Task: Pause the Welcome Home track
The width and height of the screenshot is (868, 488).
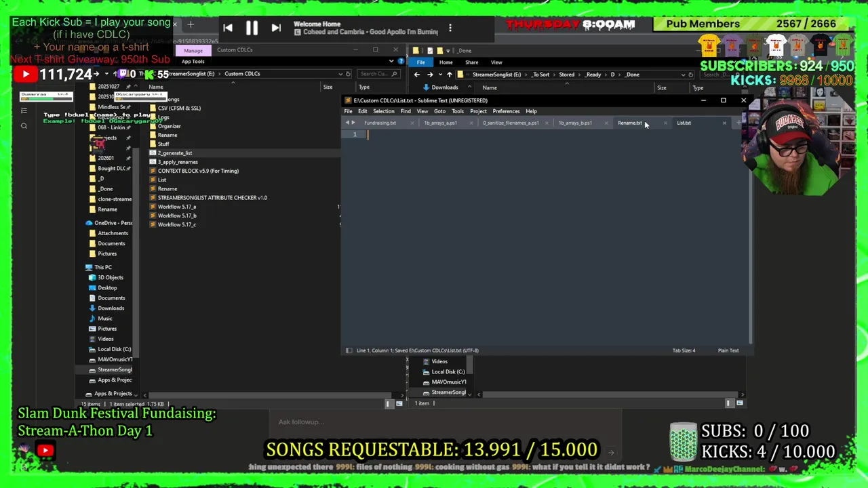Action: (252, 28)
